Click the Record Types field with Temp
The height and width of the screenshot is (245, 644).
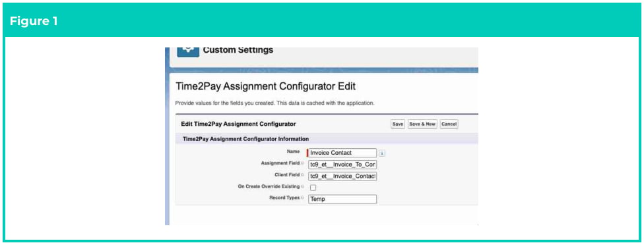(342, 199)
